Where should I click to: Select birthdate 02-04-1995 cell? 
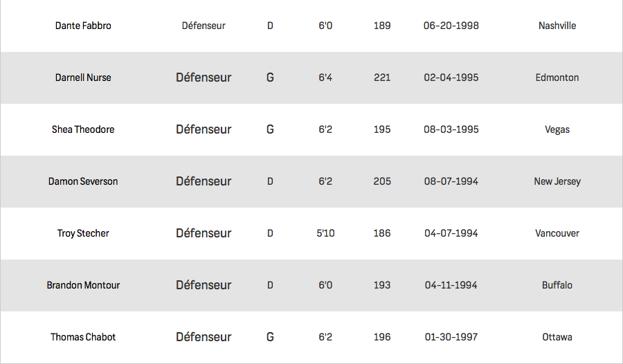451,78
